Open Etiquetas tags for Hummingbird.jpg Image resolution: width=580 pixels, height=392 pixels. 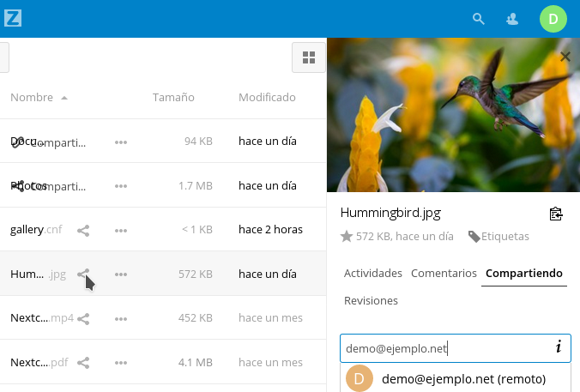click(x=498, y=236)
